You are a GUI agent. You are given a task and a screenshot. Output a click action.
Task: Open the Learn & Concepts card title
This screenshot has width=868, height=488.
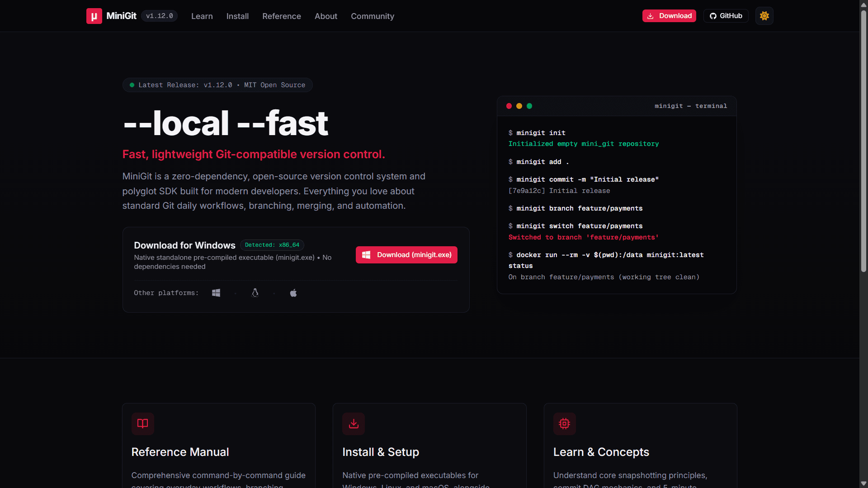click(x=601, y=452)
